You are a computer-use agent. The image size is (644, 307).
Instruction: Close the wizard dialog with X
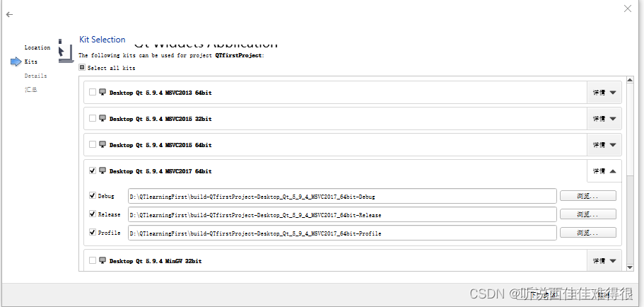[628, 8]
